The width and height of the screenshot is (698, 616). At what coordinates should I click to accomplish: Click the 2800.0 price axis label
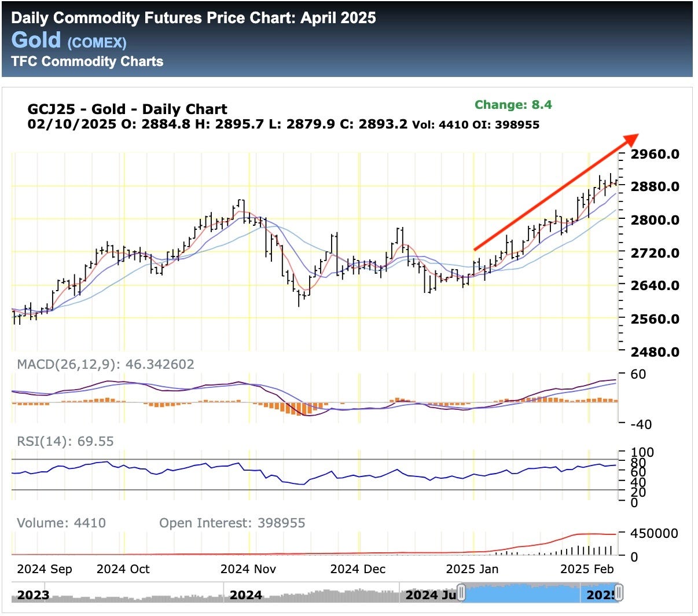click(x=655, y=220)
